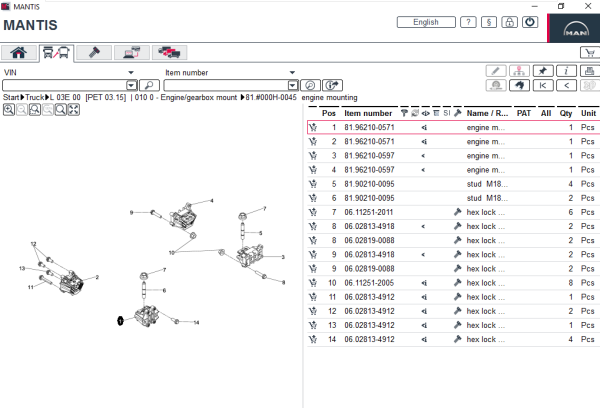Viewport: 600px width, 408px height.
Task: Focus the Item number input field
Action: [x=226, y=85]
